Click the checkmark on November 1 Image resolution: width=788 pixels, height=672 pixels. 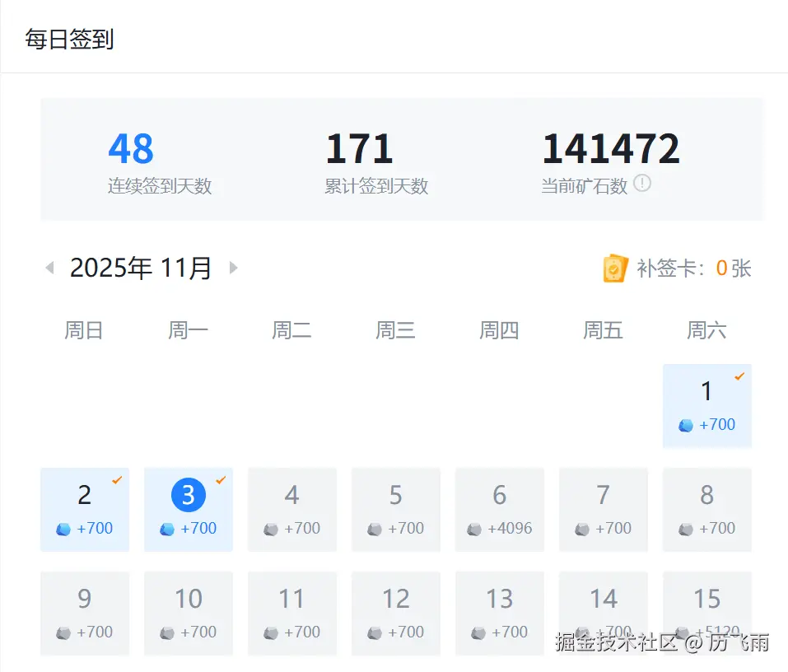coord(739,377)
